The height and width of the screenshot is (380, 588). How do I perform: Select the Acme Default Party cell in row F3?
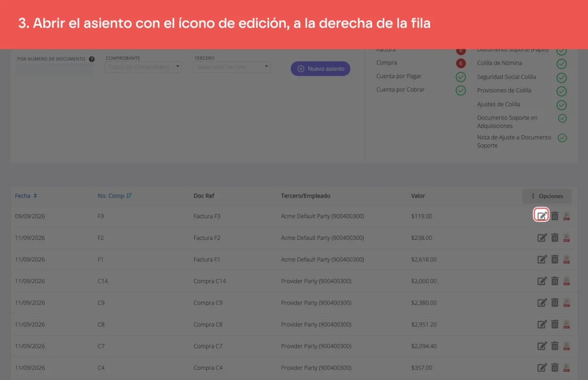pos(322,216)
